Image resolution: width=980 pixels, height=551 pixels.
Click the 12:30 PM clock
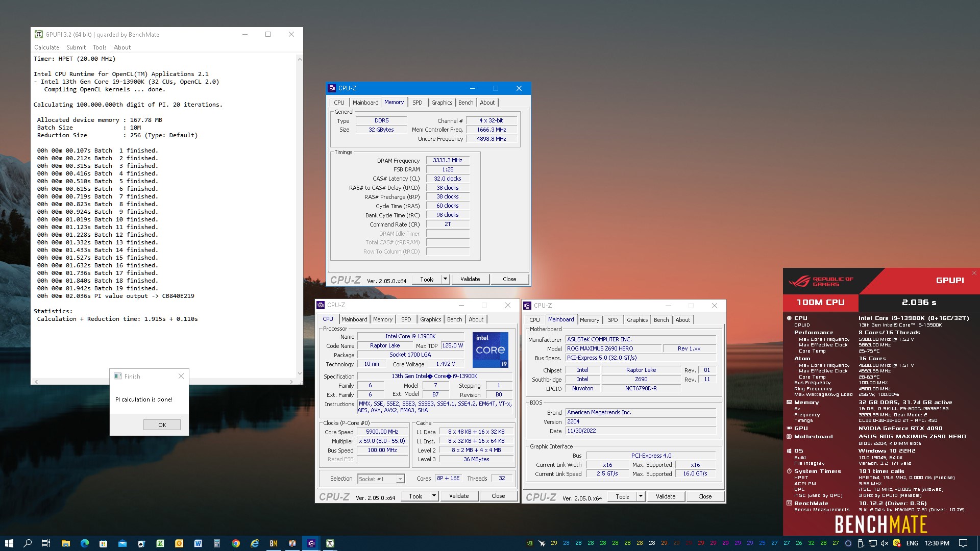click(937, 543)
